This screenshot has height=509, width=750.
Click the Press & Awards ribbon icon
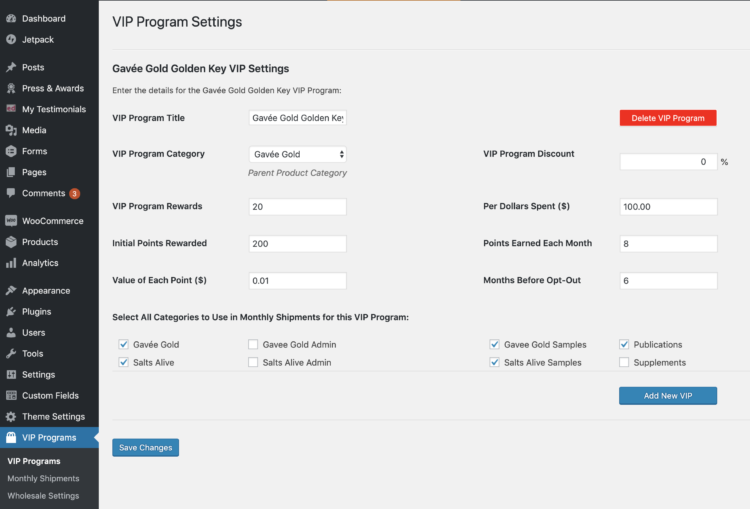point(11,89)
